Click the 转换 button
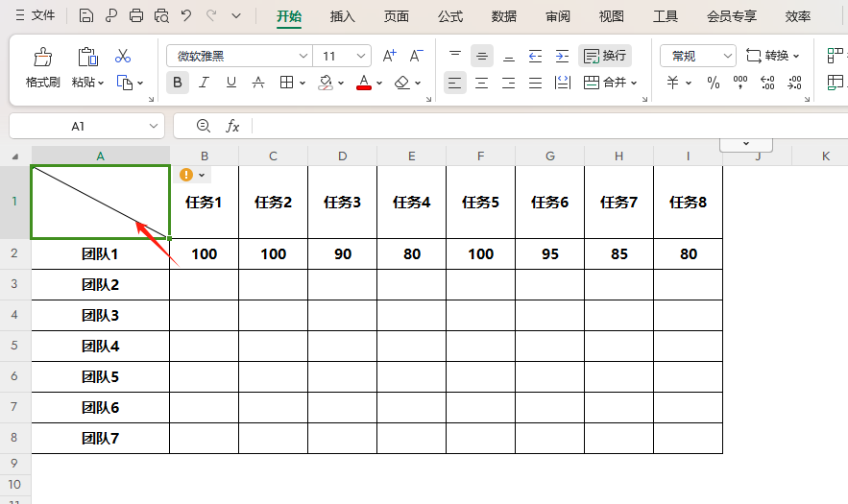848x504 pixels. (x=772, y=55)
